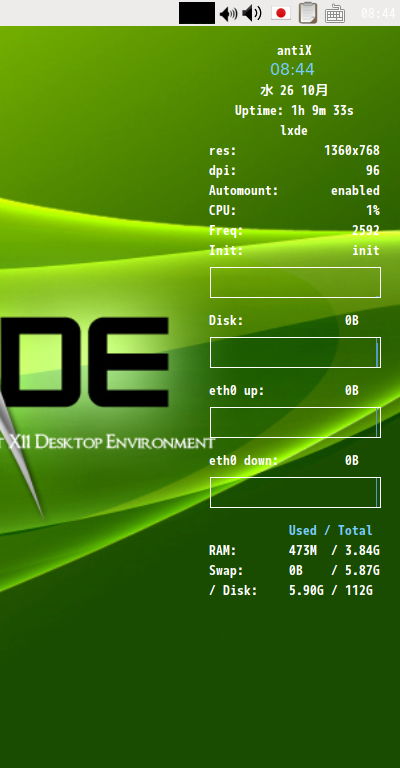Open the on-screen keyboard tray icon

click(x=335, y=13)
